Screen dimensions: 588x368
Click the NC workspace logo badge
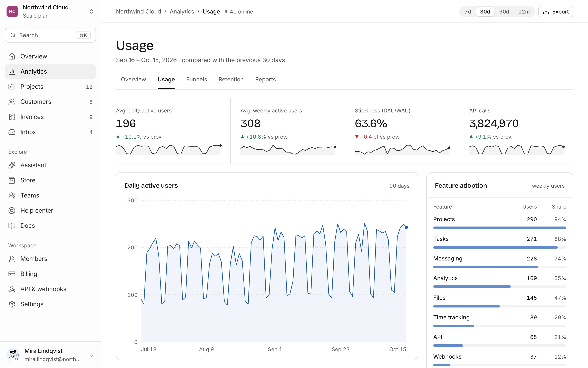coord(12,11)
